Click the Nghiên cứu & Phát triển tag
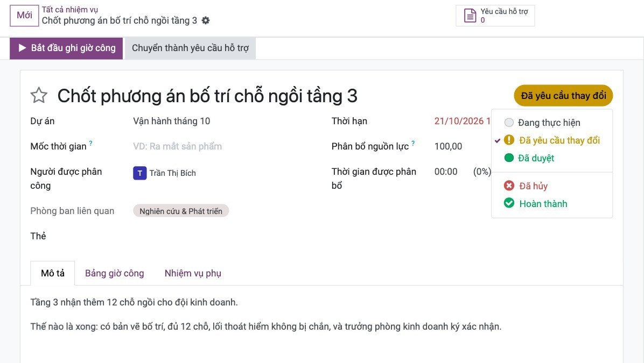The image size is (644, 363). (x=181, y=211)
